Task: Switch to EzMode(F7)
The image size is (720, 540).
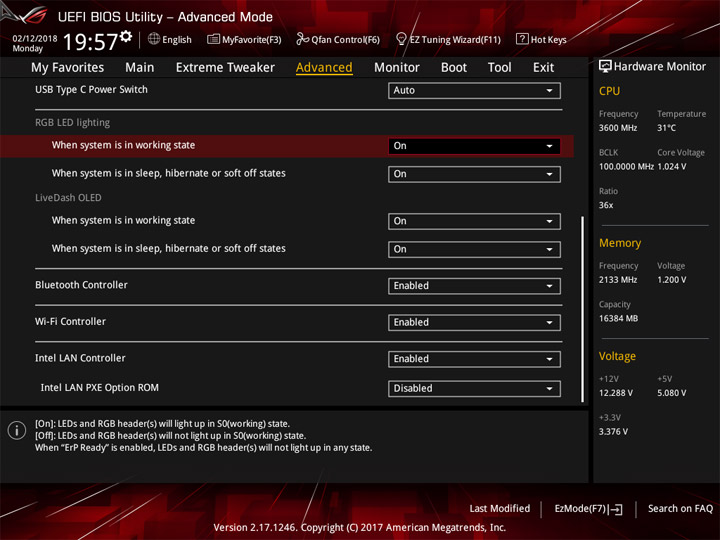Action: [x=588, y=509]
